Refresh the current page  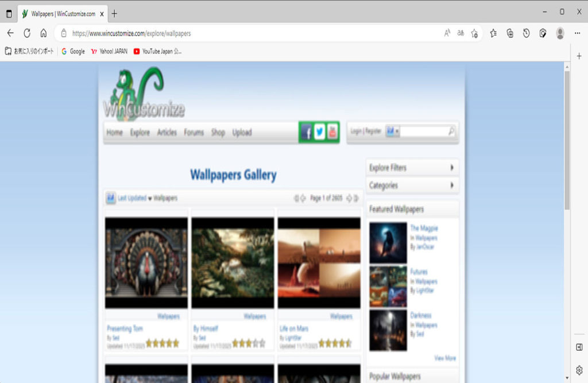(27, 33)
